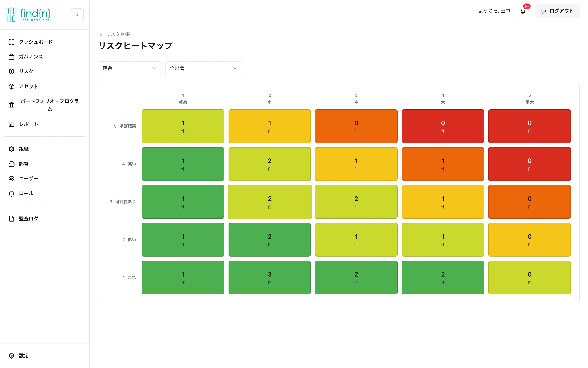Select the cell 高い × 大 with 1件
Screen dimensions: 588x368
(443, 164)
